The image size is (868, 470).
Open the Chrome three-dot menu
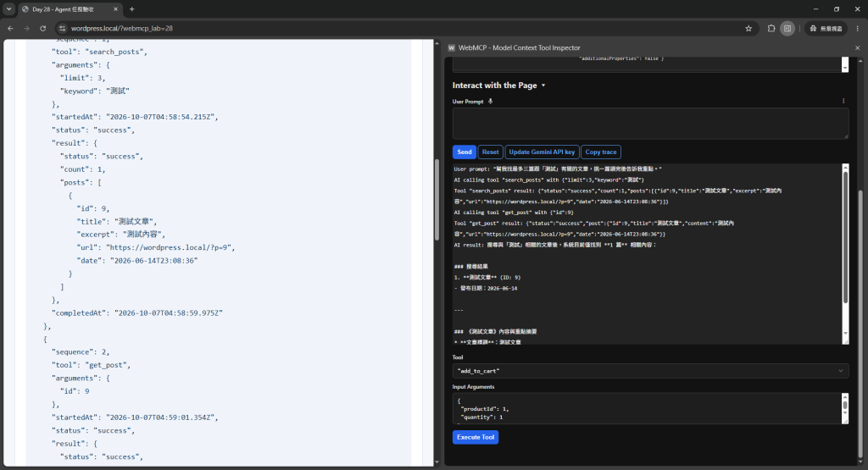pyautogui.click(x=858, y=28)
